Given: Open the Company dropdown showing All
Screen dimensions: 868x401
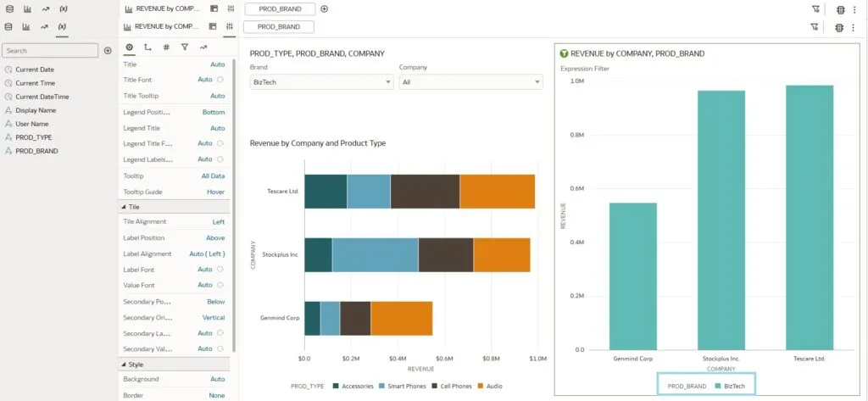Looking at the screenshot, I should [x=470, y=82].
